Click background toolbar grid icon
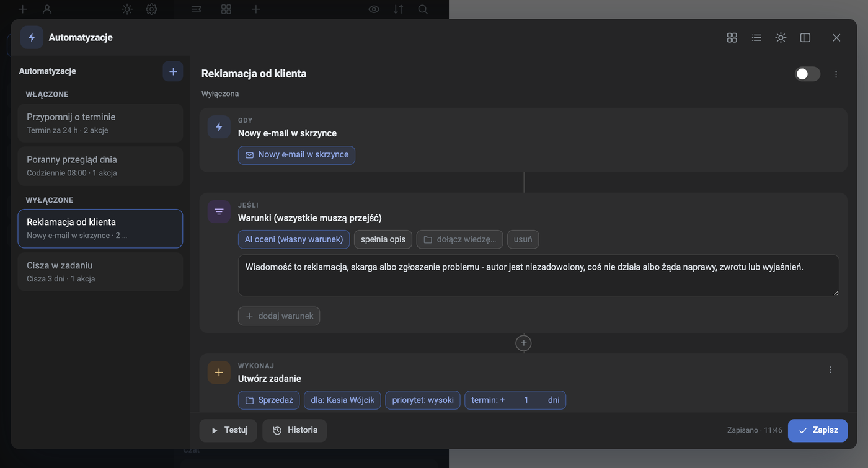This screenshot has width=868, height=468. point(226,9)
